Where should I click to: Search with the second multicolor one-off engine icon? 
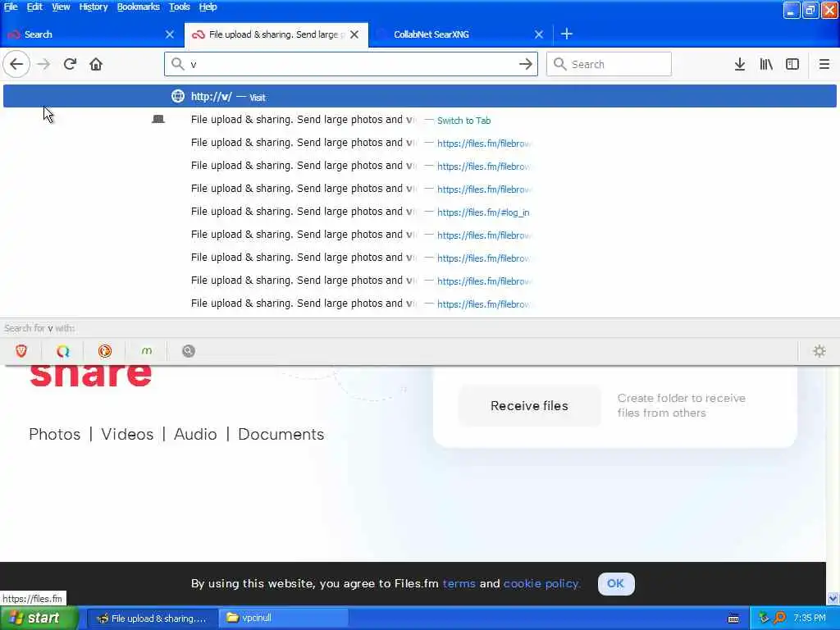coord(63,351)
